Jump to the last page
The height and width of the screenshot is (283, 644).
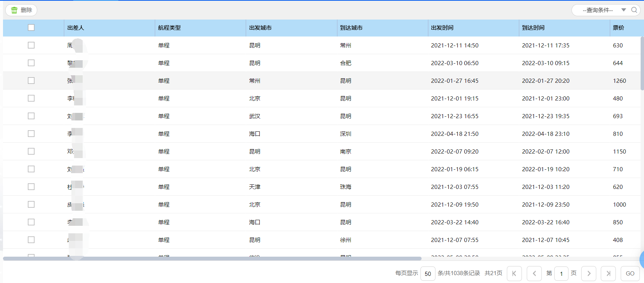608,274
